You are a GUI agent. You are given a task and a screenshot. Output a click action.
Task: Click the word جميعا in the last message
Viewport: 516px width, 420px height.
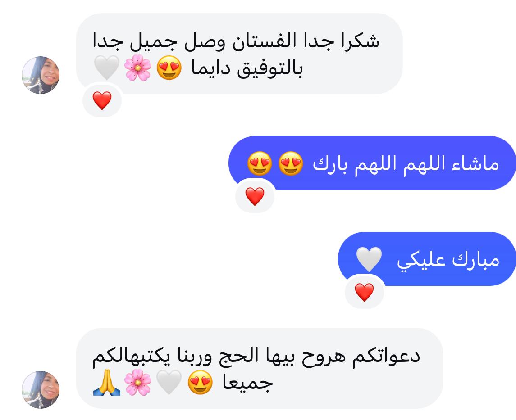(247, 383)
